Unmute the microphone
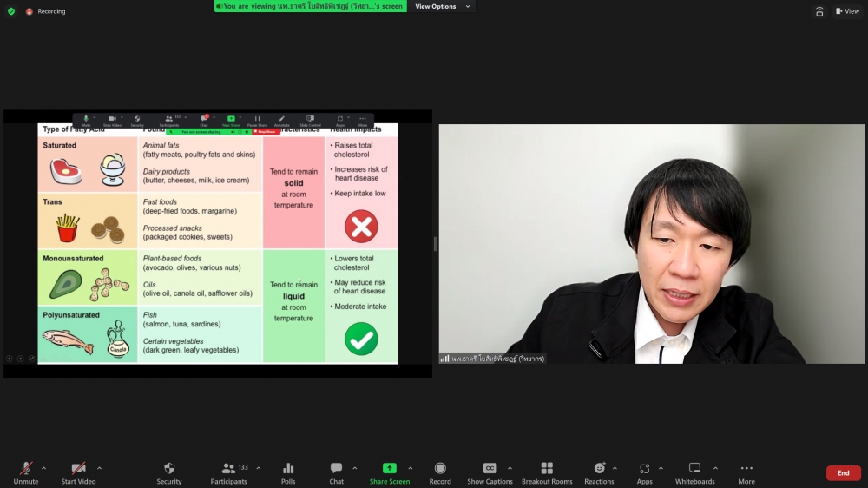868x488 pixels. pos(26,469)
